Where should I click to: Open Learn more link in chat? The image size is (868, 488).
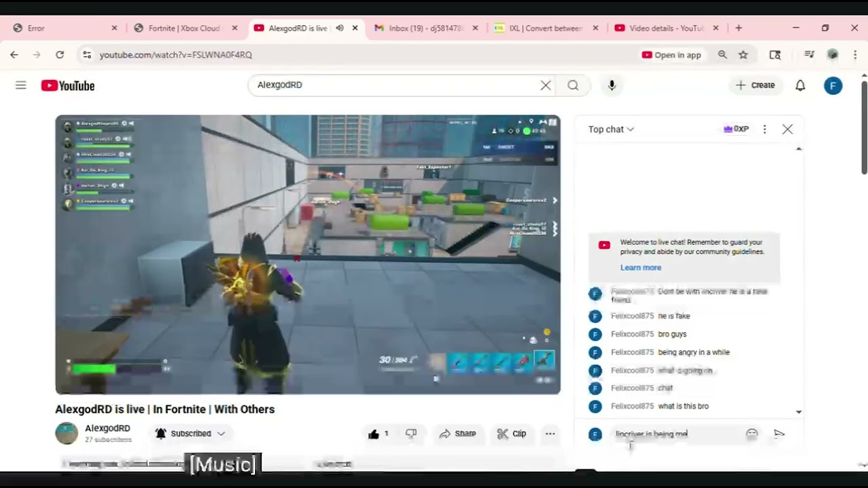click(640, 268)
